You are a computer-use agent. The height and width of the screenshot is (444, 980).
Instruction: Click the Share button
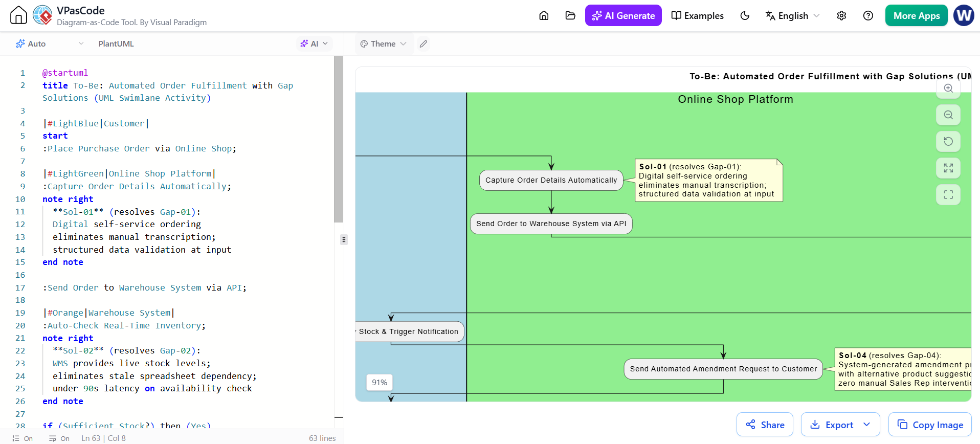765,425
